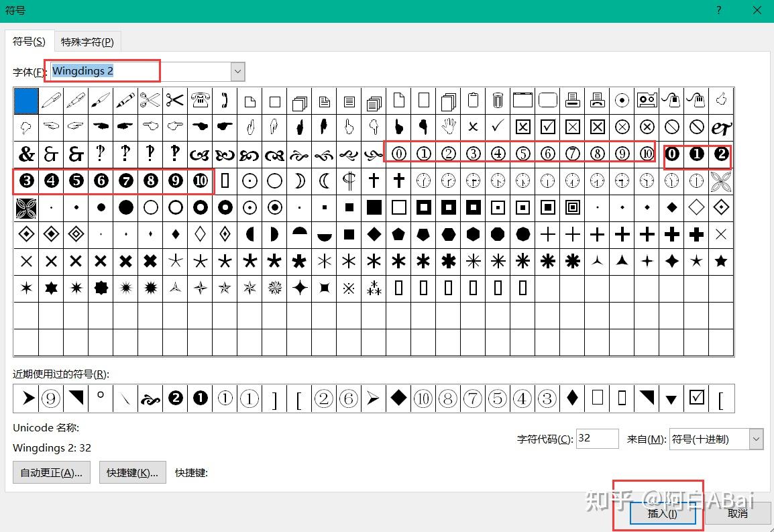Image resolution: width=774 pixels, height=532 pixels.
Task: Pick recent symbol right-pointing arrowhead
Action: point(26,398)
